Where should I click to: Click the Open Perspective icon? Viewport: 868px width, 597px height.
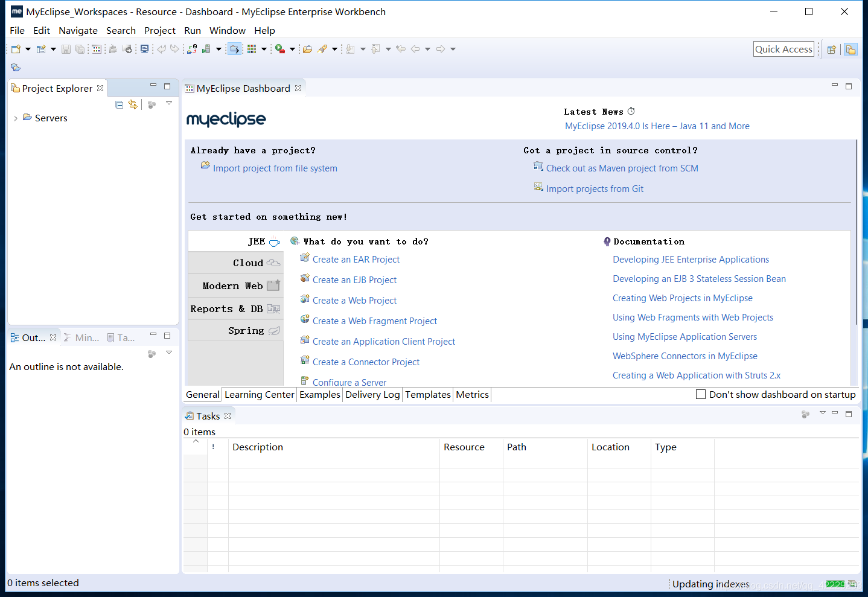pos(832,49)
